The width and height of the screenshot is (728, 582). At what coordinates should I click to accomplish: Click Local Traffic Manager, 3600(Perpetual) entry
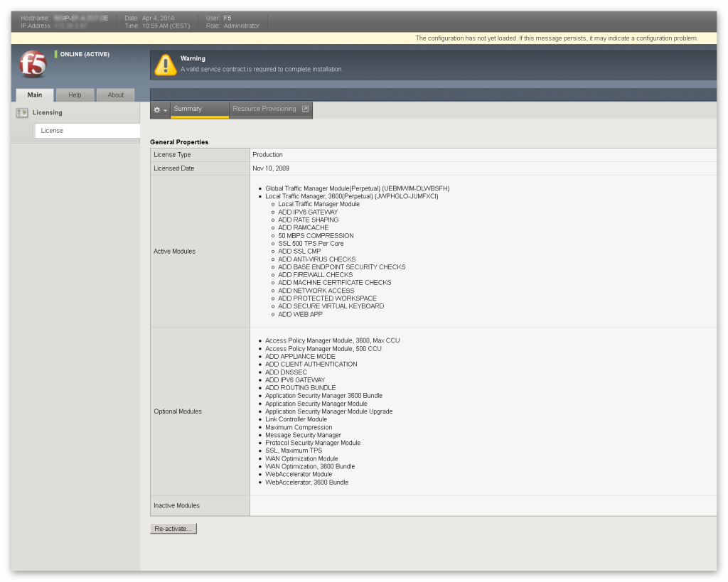click(351, 196)
